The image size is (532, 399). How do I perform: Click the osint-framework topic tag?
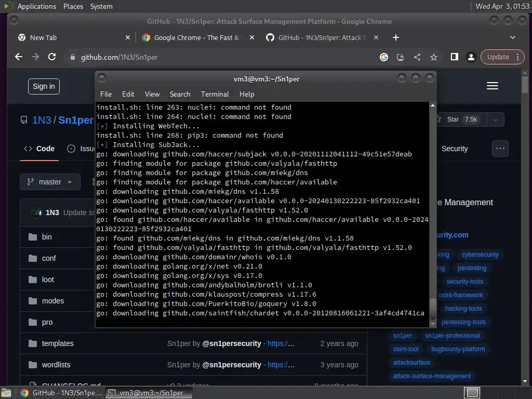[460, 295]
